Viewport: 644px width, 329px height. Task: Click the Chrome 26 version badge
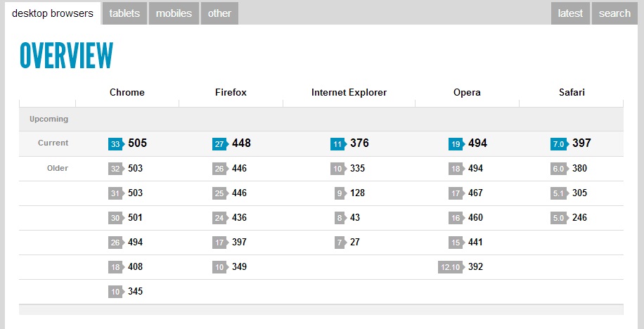(117, 243)
